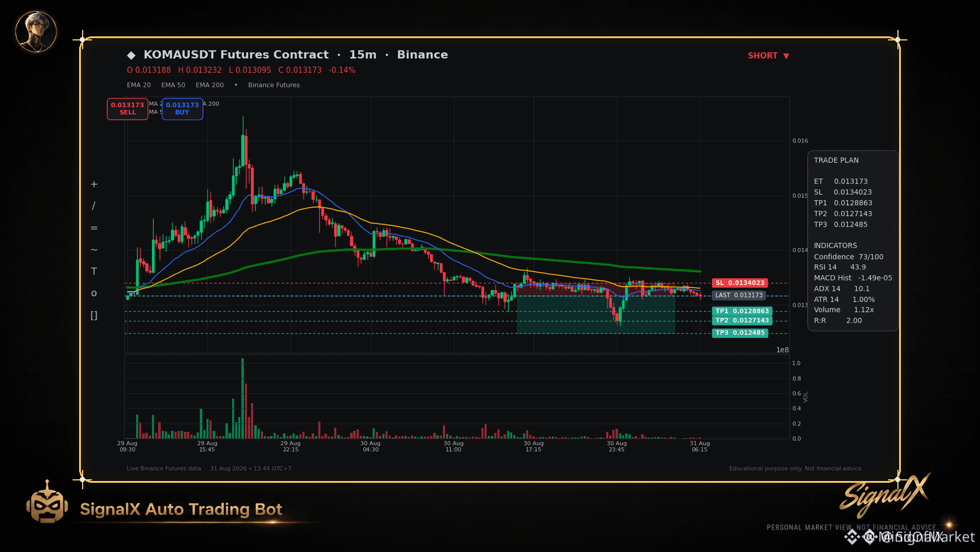This screenshot has height=552, width=980.
Task: Select the crosshair plus tool
Action: [x=94, y=184]
